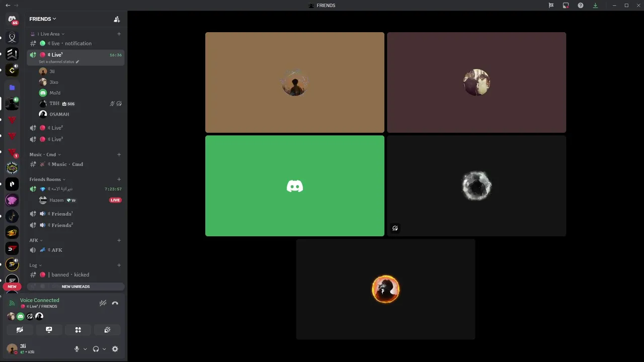644x362 pixels.
Task: Focus green Discord-logo video tile
Action: pyautogui.click(x=295, y=186)
